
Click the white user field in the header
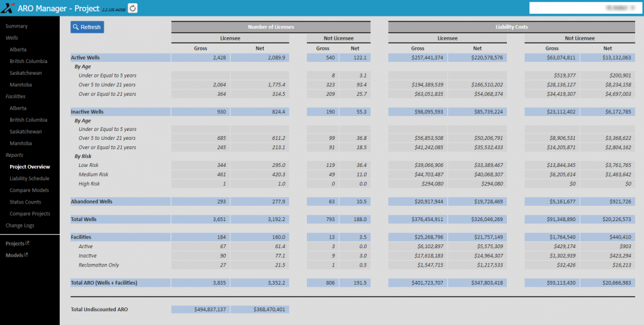(x=582, y=8)
